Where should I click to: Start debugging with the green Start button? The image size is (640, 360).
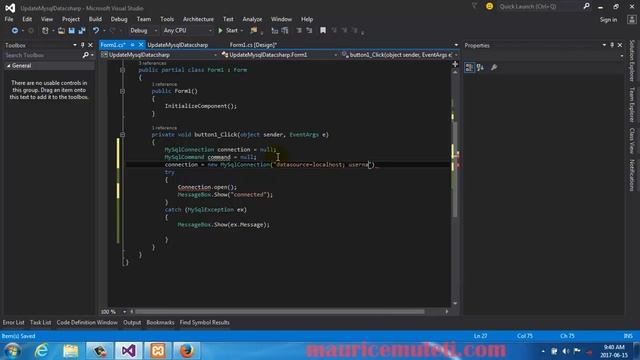(228, 31)
